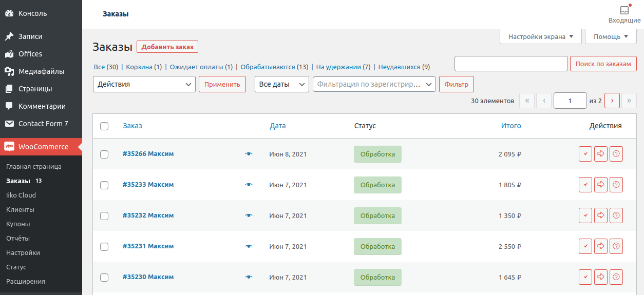Click the Комментарии speech bubble icon
This screenshot has width=644, height=295.
9,106
